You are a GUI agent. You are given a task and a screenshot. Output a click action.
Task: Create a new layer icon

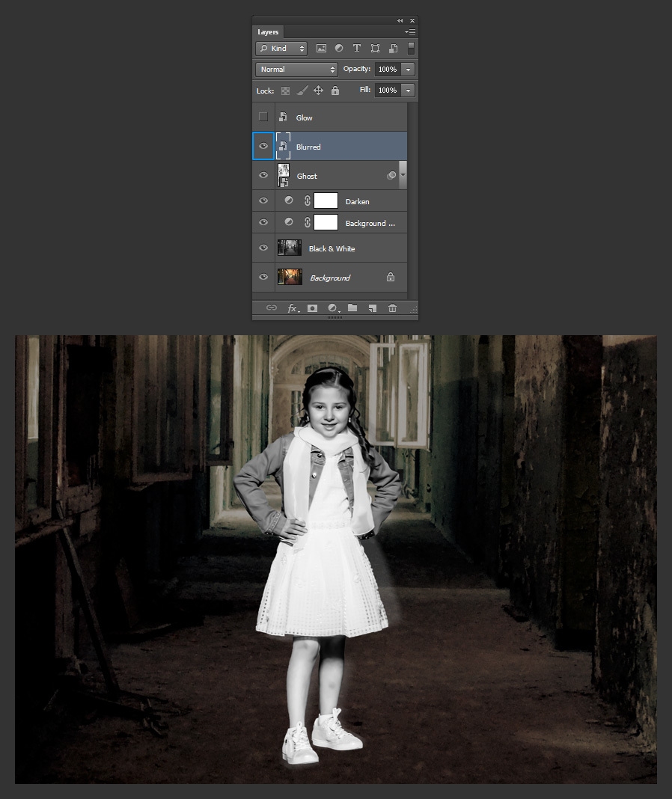point(373,307)
